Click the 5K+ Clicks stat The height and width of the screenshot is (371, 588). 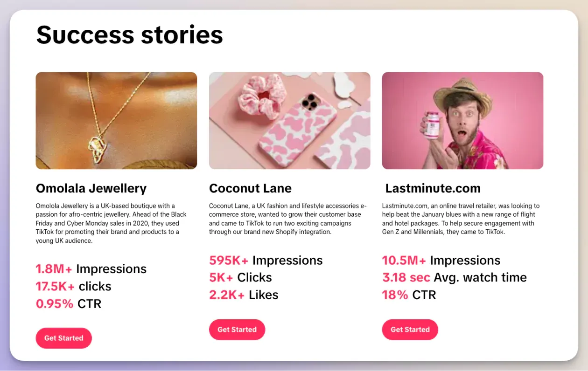[240, 277]
